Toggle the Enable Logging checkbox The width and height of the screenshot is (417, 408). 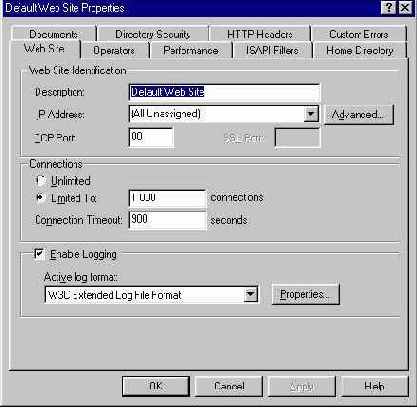[x=39, y=254]
